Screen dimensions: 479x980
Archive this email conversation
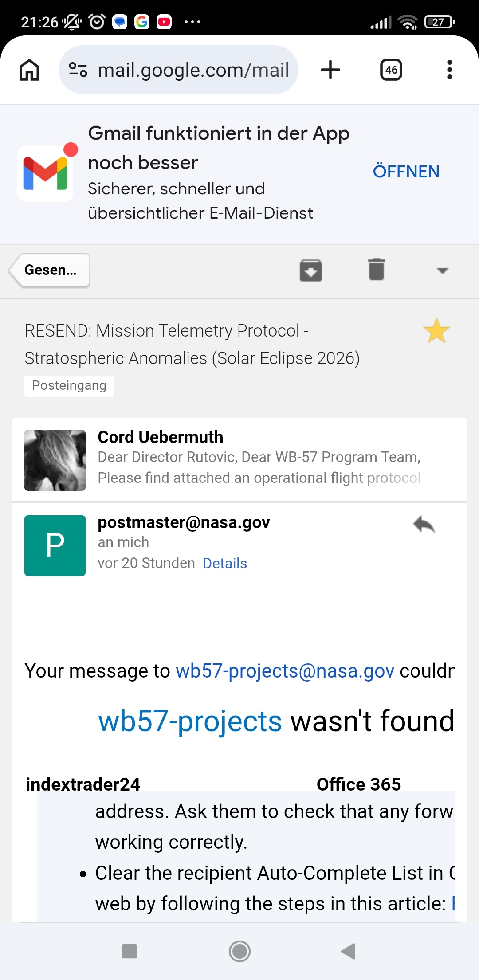[310, 270]
